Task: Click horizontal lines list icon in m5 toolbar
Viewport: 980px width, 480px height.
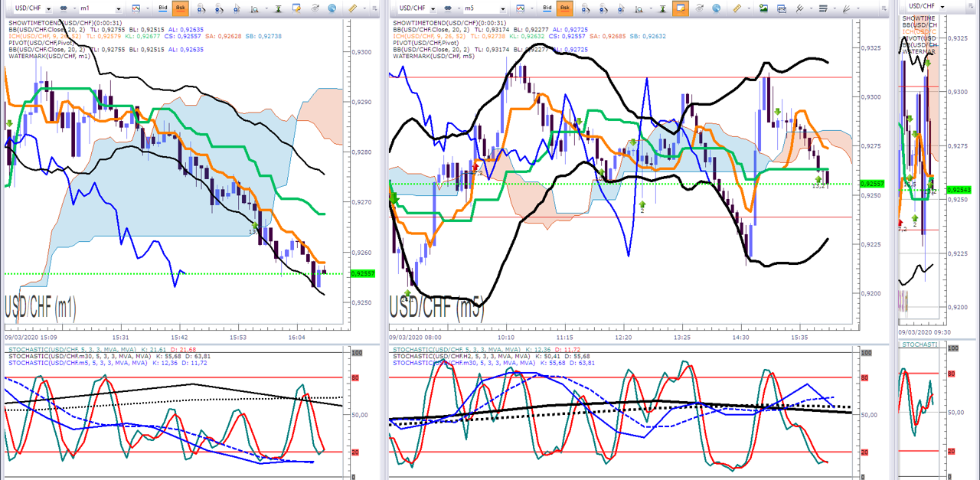Action: click(x=823, y=8)
